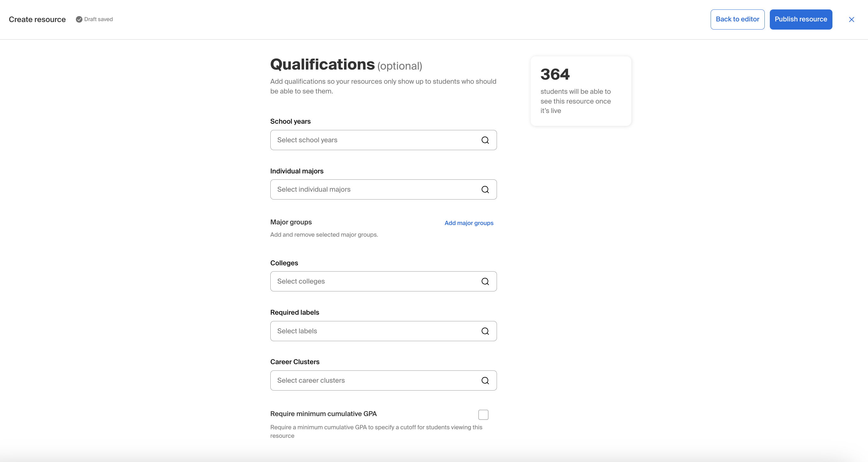Viewport: 868px width, 462px height.
Task: Open the Select school years dropdown
Action: (383, 140)
